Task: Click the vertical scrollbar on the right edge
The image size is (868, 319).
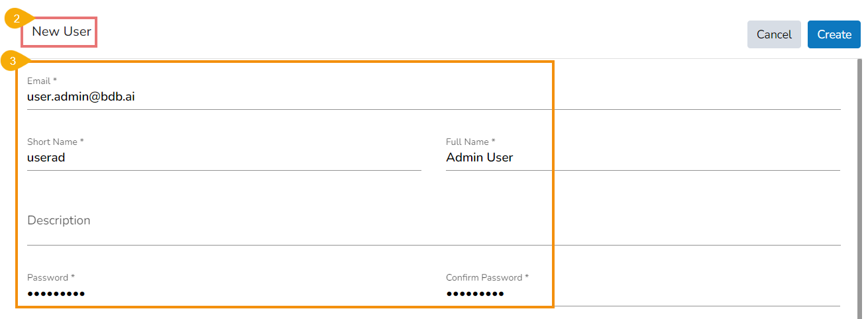Action: pos(859,185)
